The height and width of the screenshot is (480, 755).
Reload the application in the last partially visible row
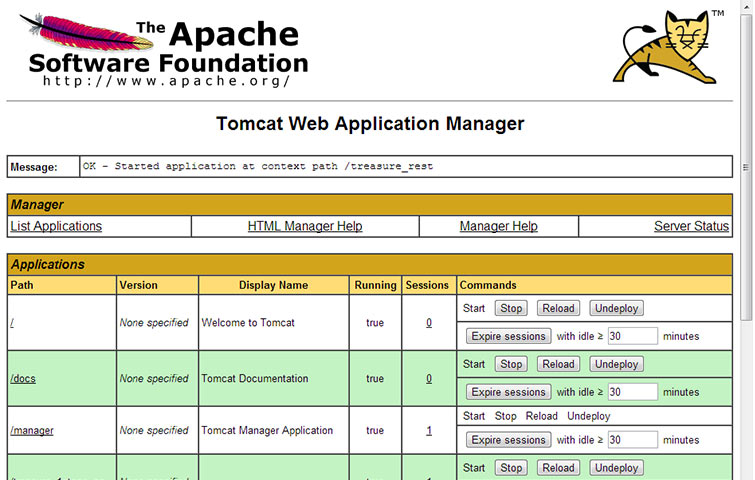coord(558,467)
